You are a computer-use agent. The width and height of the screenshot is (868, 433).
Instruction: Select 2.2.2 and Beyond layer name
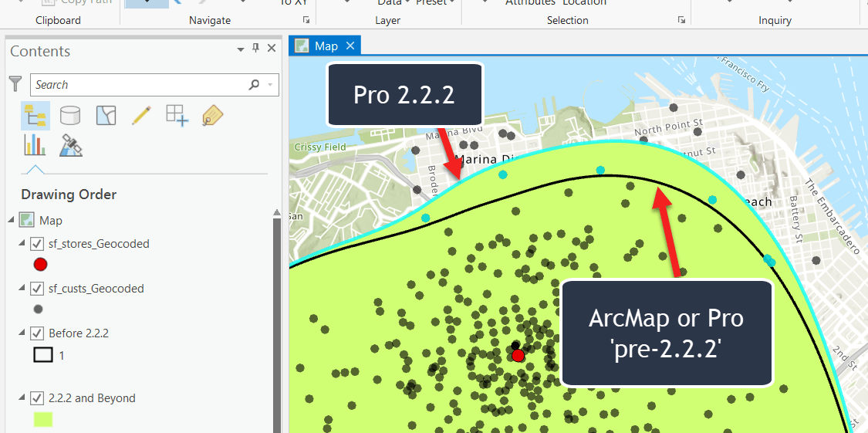point(92,398)
